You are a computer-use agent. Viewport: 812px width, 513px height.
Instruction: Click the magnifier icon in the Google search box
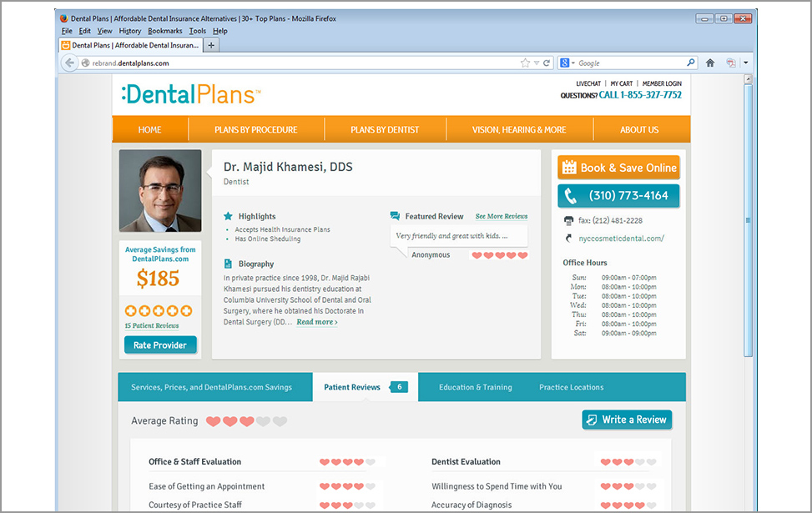[691, 63]
